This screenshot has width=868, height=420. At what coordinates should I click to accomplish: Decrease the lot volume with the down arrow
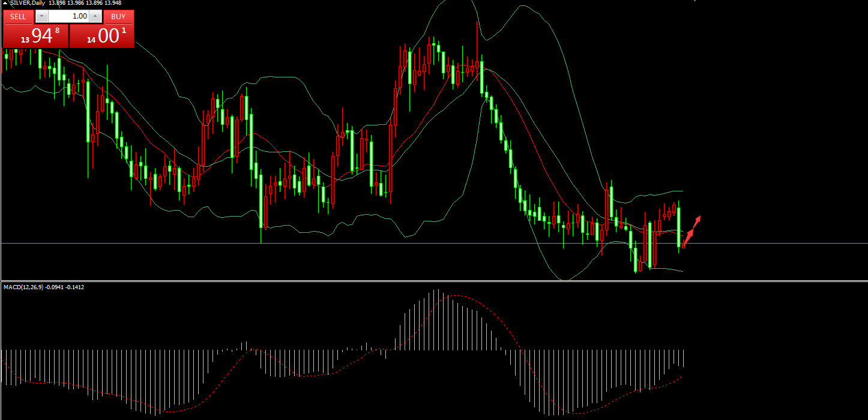[41, 16]
